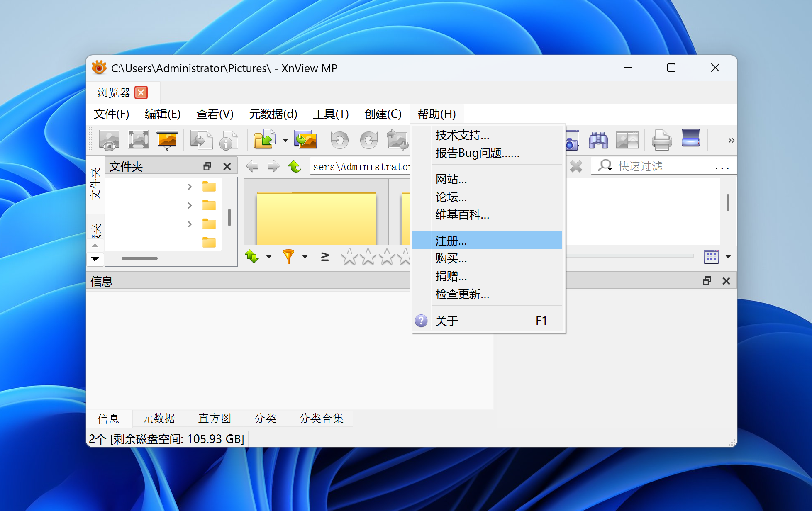Go up one folder with green arrow

click(x=295, y=166)
